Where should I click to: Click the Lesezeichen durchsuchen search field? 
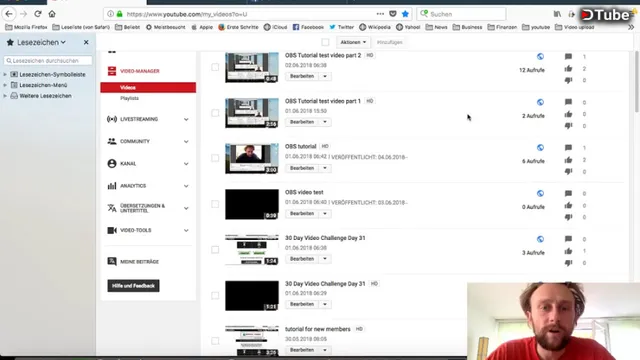[x=48, y=60]
